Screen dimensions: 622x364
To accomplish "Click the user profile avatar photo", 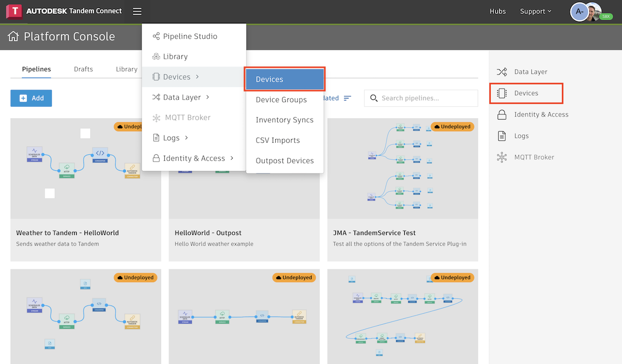I will click(x=594, y=10).
